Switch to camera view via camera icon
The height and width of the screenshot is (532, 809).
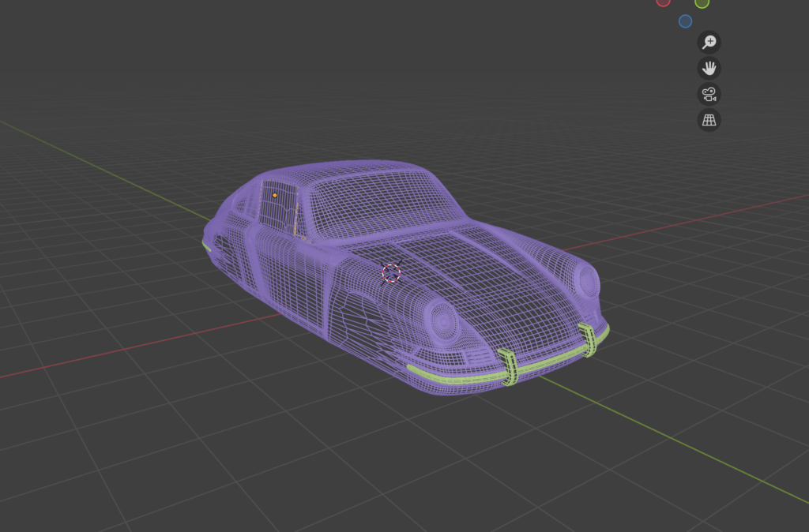pyautogui.click(x=709, y=95)
